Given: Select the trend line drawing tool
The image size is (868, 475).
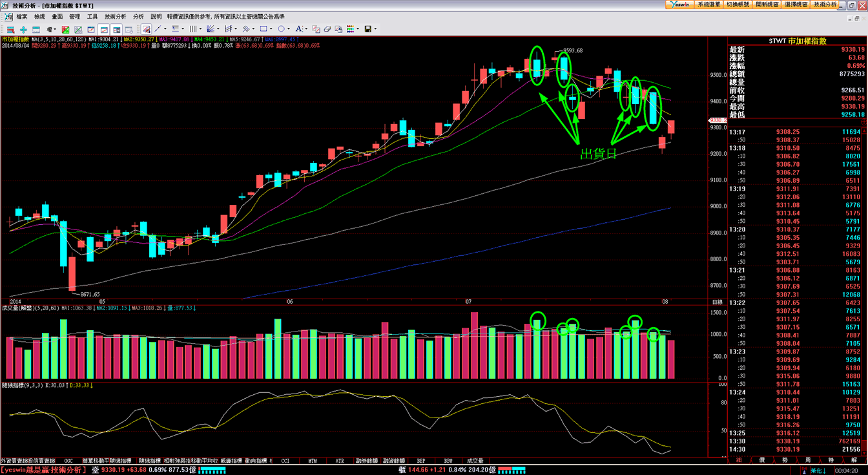Looking at the screenshot, I should [158, 29].
